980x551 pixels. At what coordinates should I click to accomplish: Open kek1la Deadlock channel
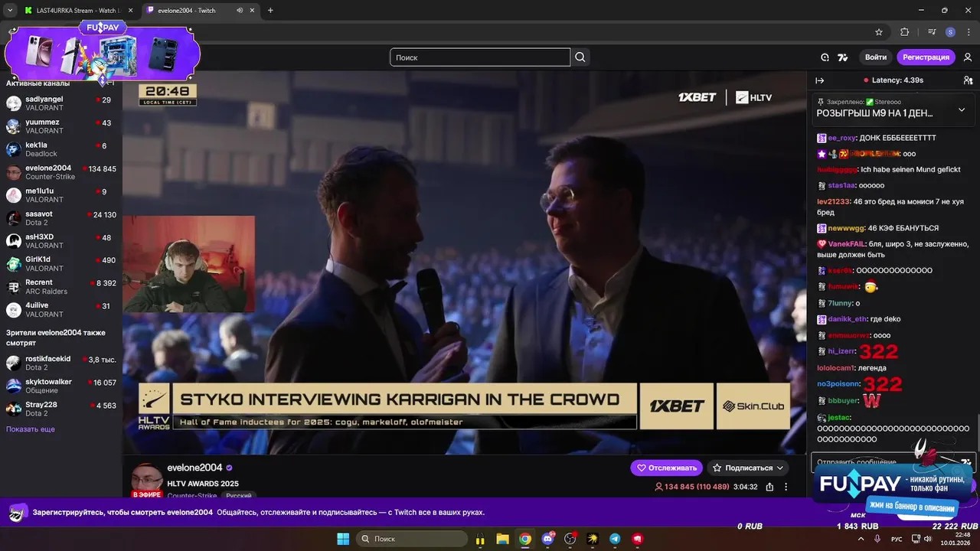pyautogui.click(x=61, y=149)
